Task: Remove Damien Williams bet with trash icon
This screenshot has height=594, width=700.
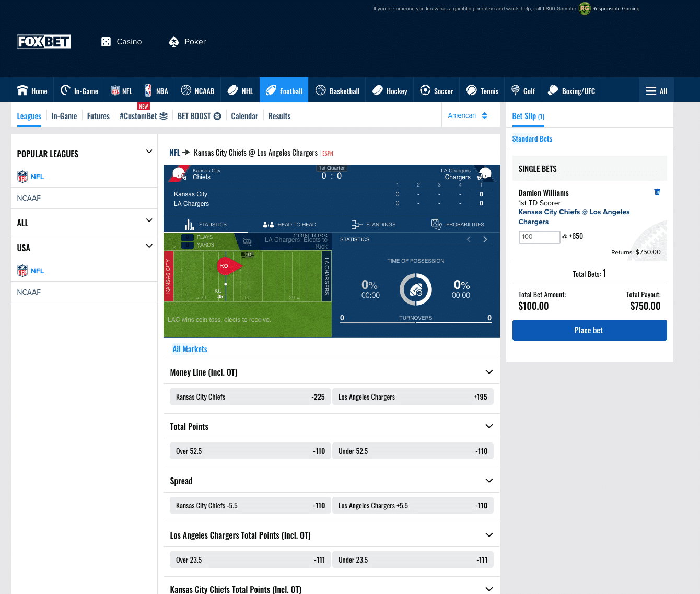Action: (x=657, y=192)
